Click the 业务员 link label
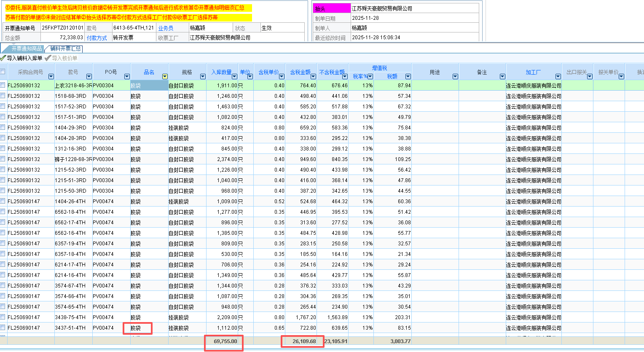Screen dimensions: 644x352 pyautogui.click(x=166, y=28)
